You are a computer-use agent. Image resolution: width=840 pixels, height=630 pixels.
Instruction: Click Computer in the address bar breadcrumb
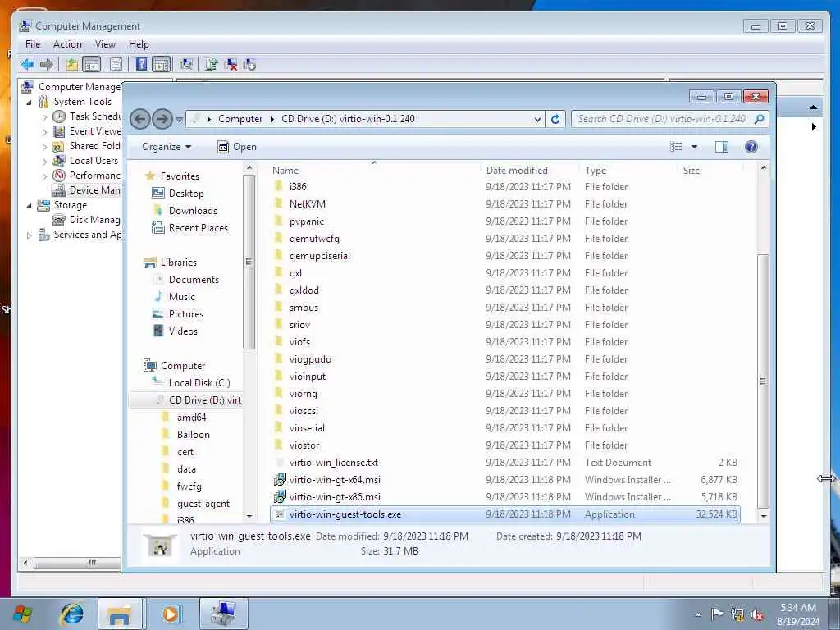[240, 119]
